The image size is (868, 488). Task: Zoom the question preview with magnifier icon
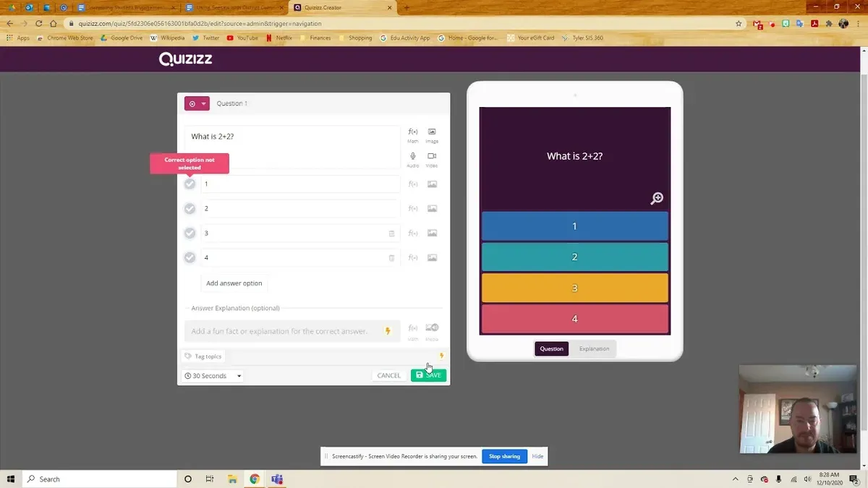657,198
